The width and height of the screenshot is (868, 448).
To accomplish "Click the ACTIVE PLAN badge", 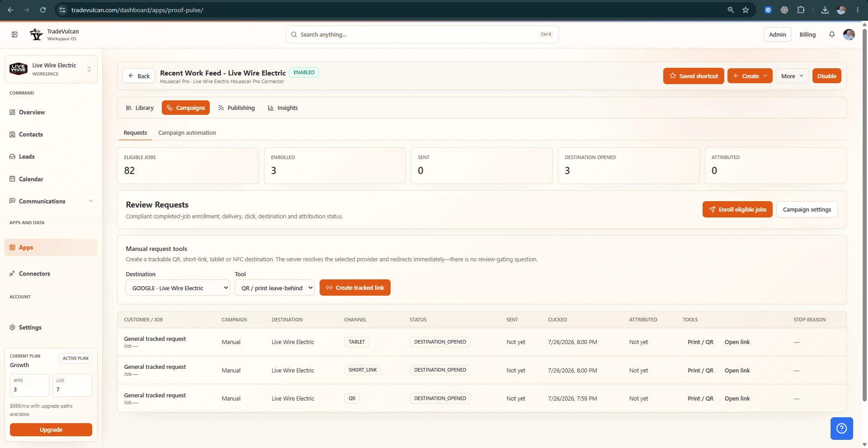I will (75, 358).
